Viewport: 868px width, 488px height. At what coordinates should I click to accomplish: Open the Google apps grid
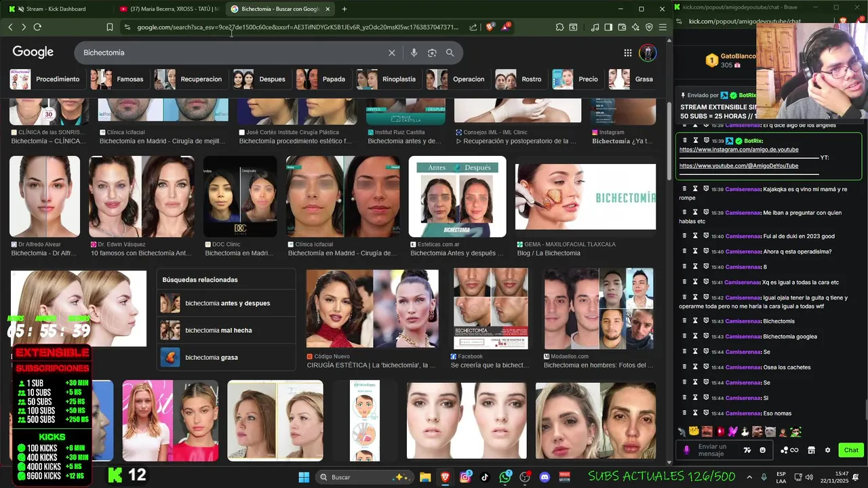(628, 53)
